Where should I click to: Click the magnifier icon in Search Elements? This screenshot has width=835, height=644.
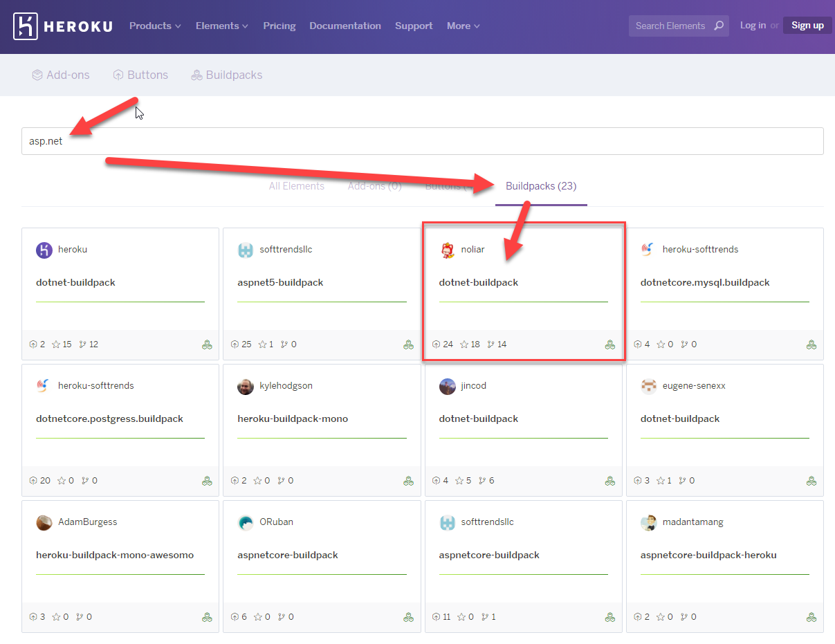(719, 26)
